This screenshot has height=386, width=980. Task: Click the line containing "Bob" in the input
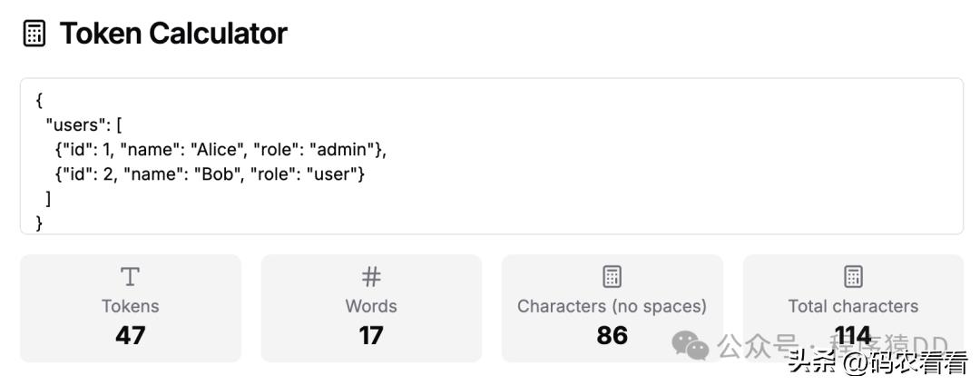tap(209, 174)
